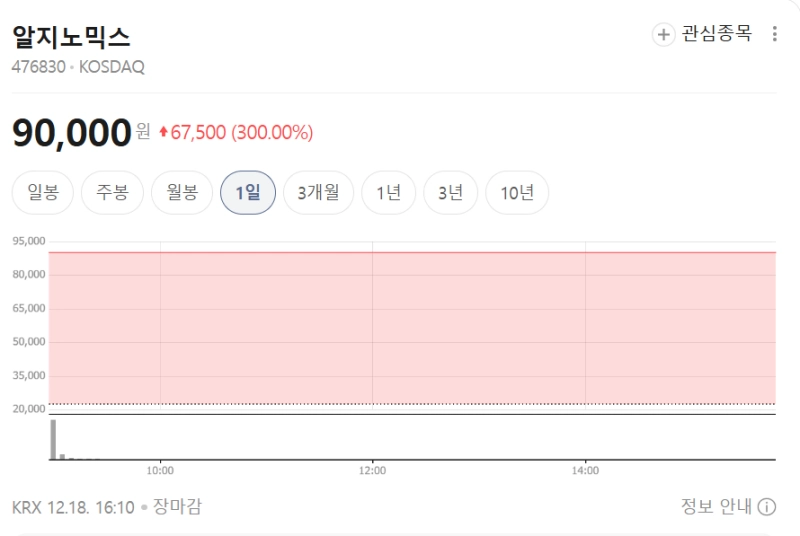800x536 pixels.
Task: Click the 장마감 market closed status
Action: pos(178,506)
